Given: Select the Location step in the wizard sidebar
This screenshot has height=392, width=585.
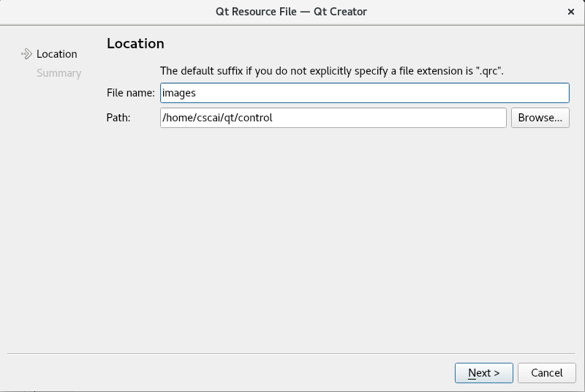Looking at the screenshot, I should [57, 54].
